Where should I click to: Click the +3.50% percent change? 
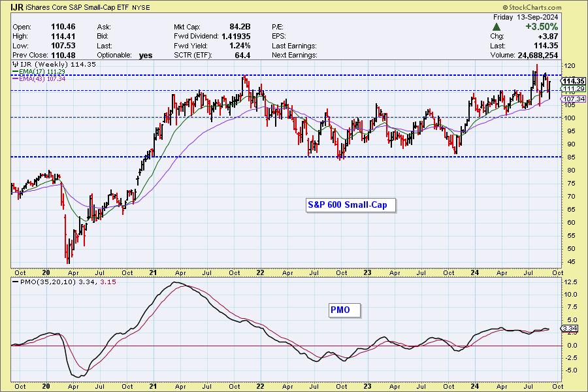[542, 27]
